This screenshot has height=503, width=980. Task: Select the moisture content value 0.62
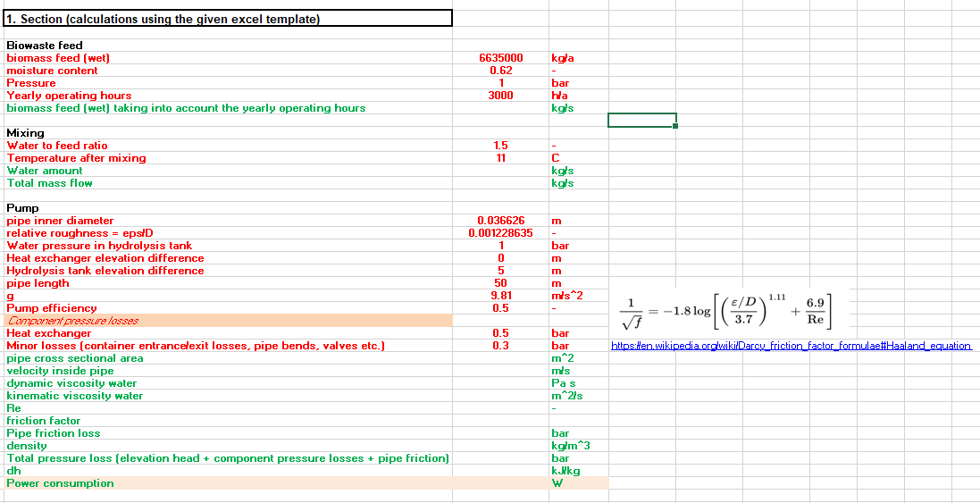pos(500,71)
